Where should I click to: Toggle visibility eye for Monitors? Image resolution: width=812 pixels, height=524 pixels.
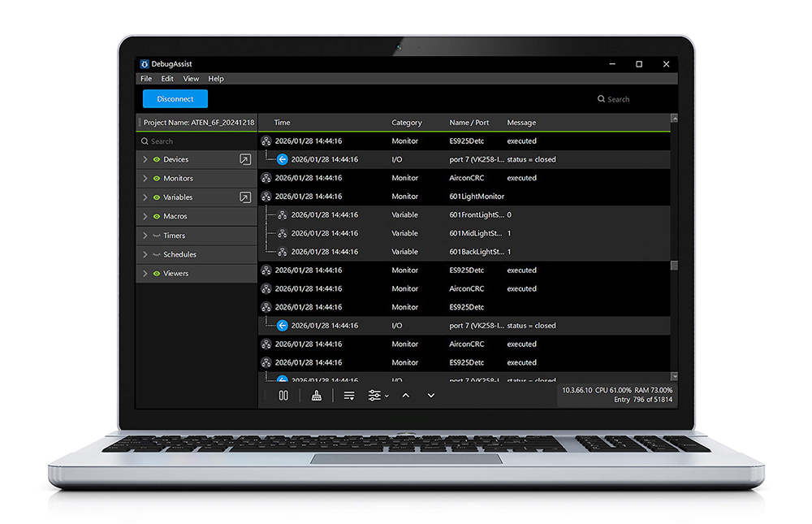157,179
